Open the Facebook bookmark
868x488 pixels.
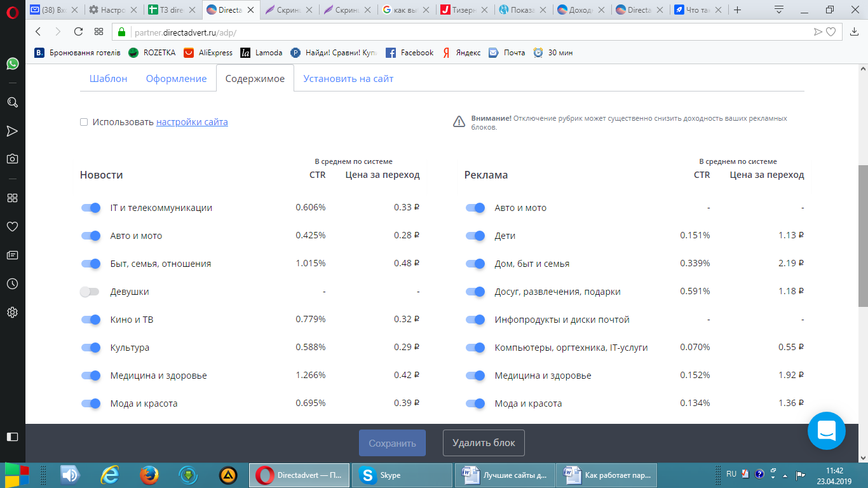pyautogui.click(x=409, y=53)
